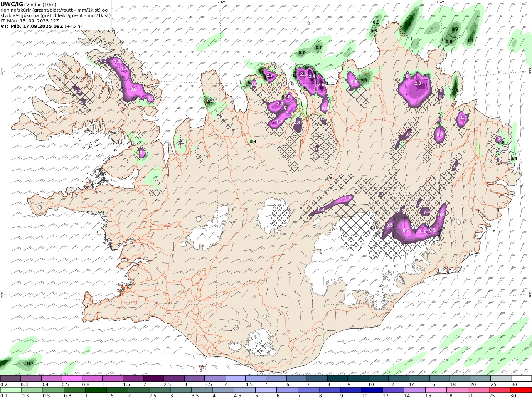Select navy blue rain swatch between 10 and 12
Screen dimensions: 532x399
pos(372,390)
